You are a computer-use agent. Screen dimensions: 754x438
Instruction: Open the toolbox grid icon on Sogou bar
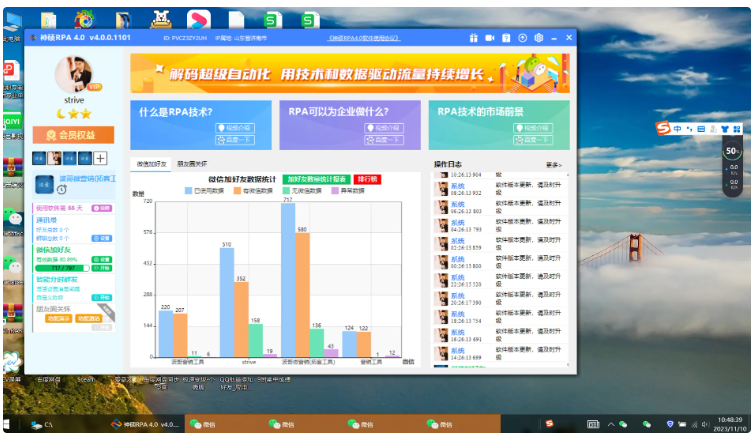click(x=736, y=129)
